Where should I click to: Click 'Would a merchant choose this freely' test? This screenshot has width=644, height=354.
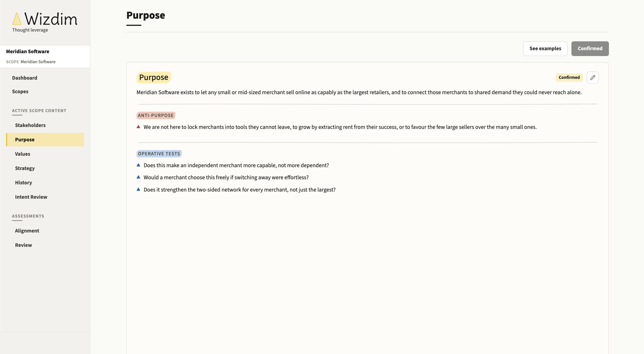[226, 177]
